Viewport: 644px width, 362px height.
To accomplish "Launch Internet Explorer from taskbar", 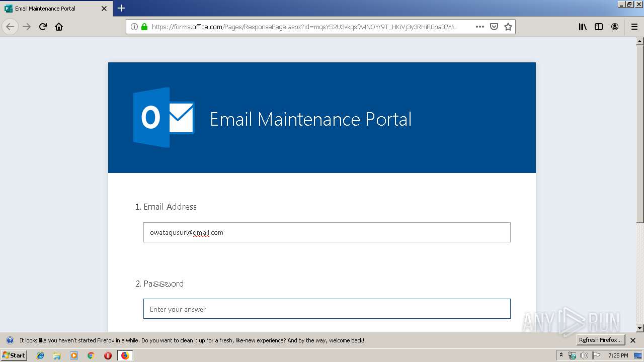I will coord(40,355).
